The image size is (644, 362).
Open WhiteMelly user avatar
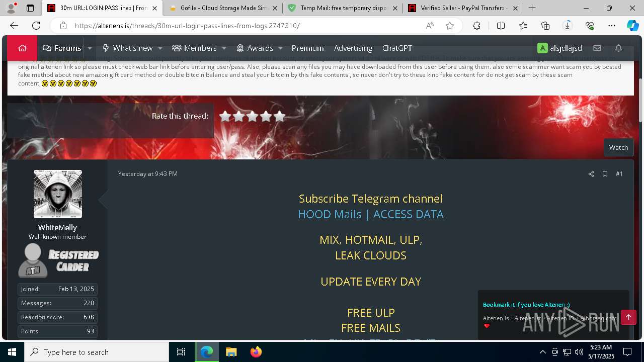click(58, 194)
